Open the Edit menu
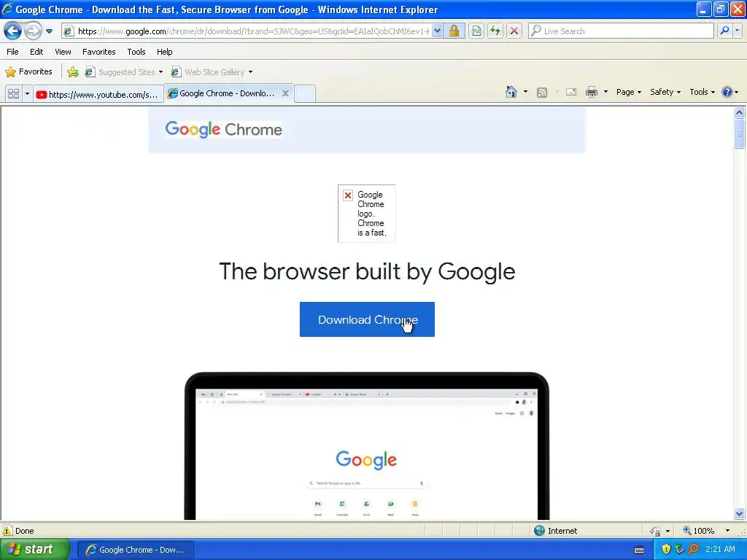The image size is (747, 560). coord(36,52)
